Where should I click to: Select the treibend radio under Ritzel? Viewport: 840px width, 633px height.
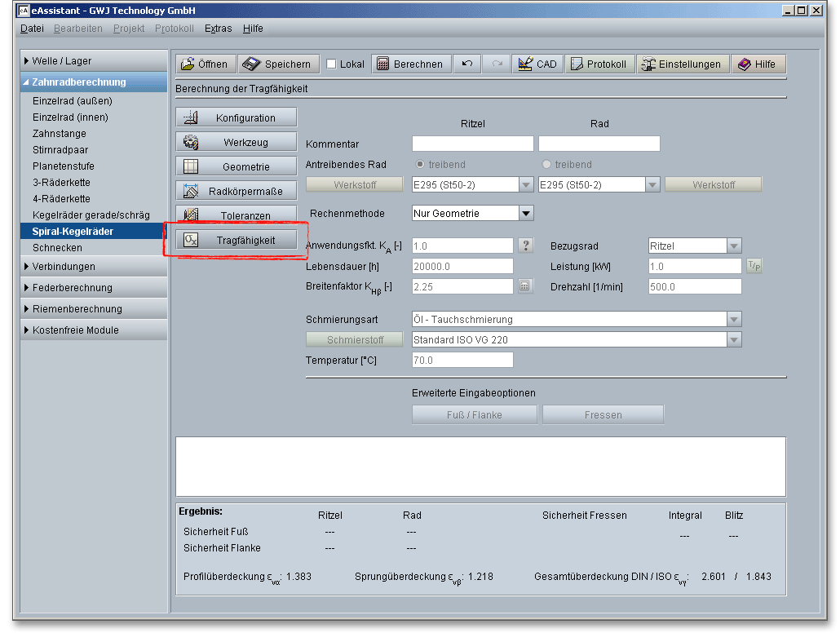(x=420, y=165)
